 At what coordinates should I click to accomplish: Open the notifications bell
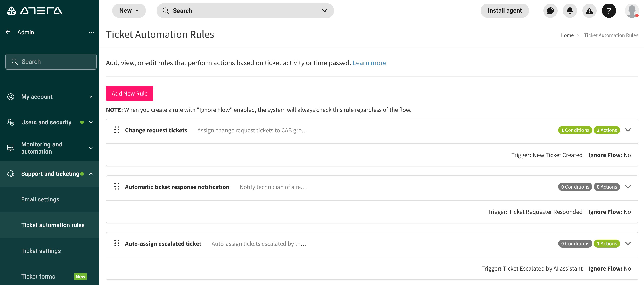pyautogui.click(x=570, y=11)
